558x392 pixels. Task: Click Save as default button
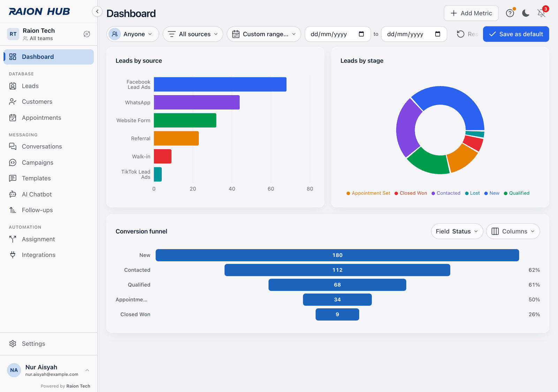516,34
